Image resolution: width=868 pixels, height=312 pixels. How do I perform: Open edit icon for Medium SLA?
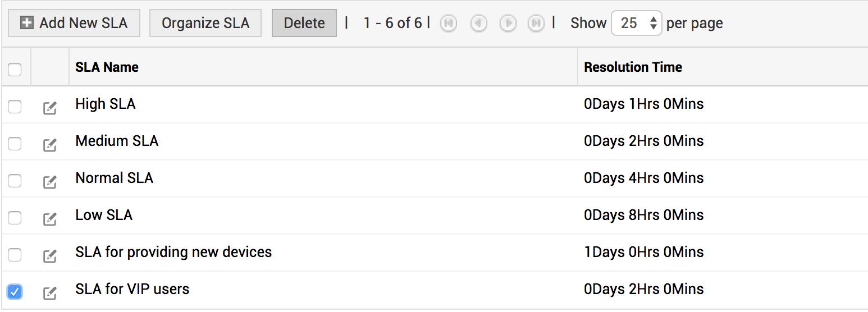click(x=50, y=145)
